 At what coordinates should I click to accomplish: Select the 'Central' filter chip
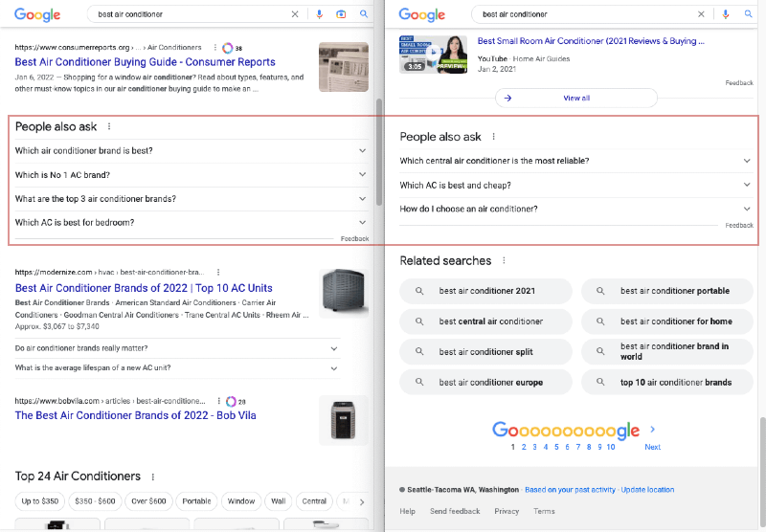click(x=314, y=501)
